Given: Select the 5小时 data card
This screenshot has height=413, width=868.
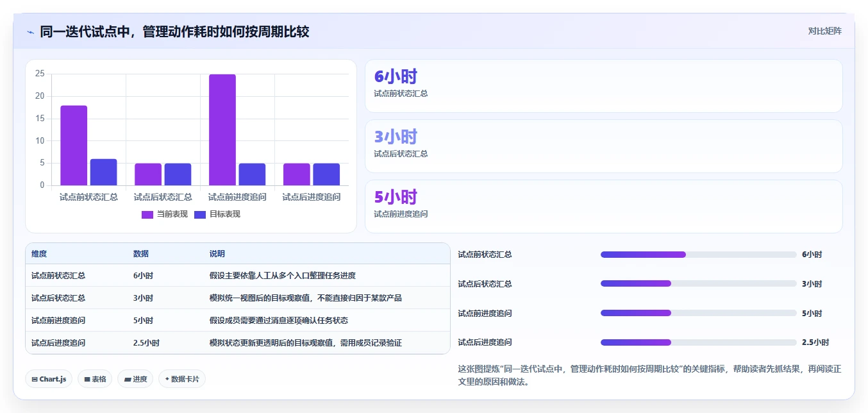Looking at the screenshot, I should pos(604,206).
